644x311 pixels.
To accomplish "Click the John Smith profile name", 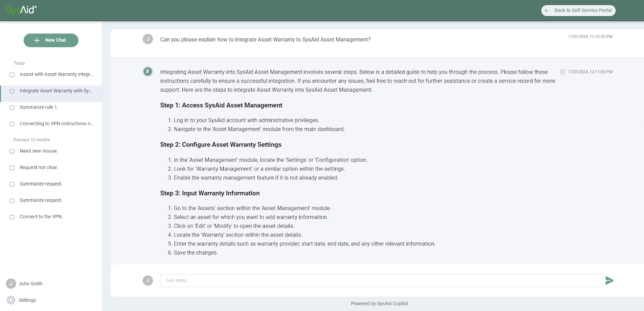I will pos(31,284).
